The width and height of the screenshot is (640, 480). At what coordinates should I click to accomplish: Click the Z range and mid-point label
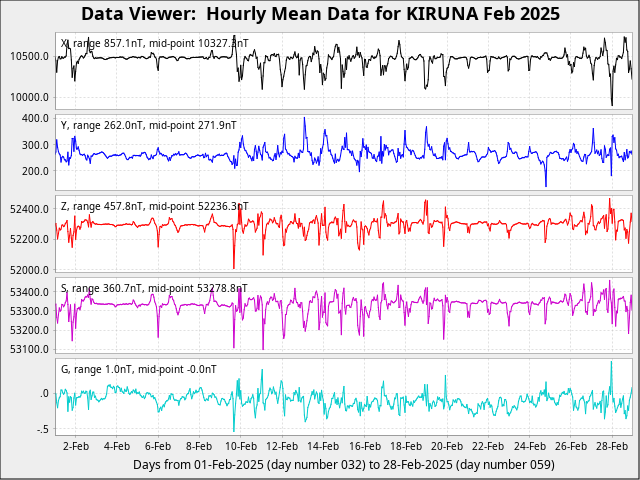pos(154,206)
